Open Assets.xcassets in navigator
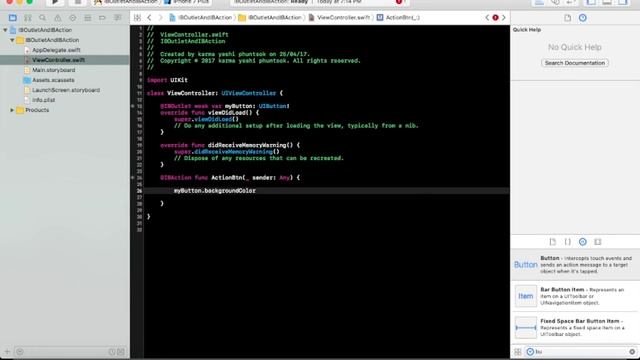The width and height of the screenshot is (640, 360). point(53,80)
